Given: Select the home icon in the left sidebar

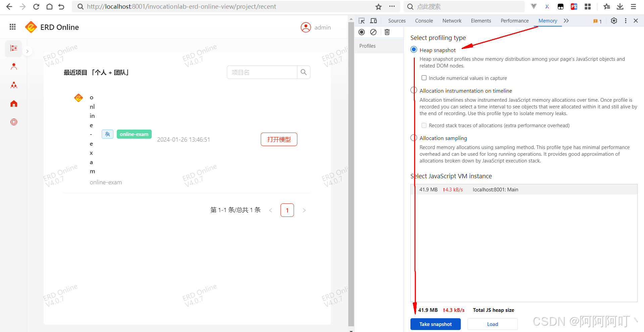Looking at the screenshot, I should (13, 103).
